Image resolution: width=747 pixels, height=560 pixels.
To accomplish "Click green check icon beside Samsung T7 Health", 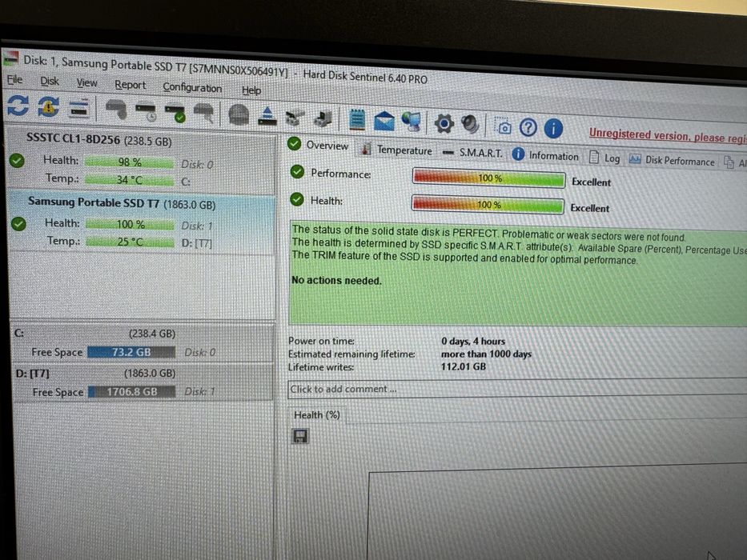I will coord(18,223).
